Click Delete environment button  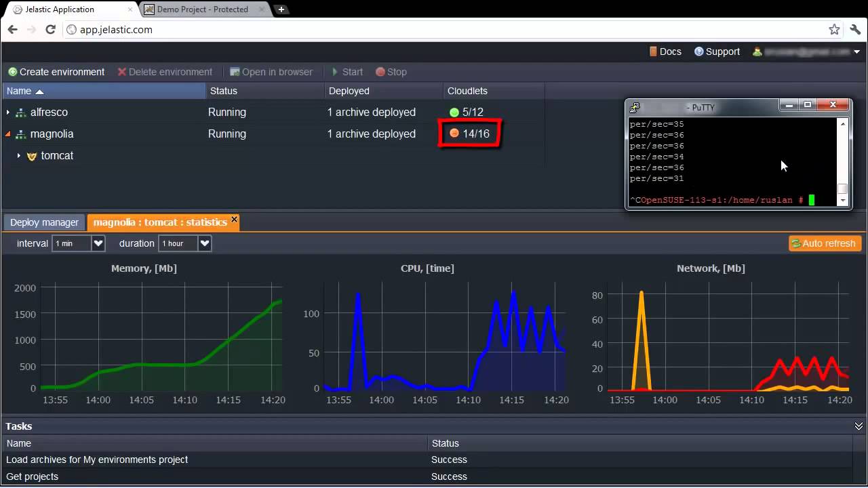point(165,72)
